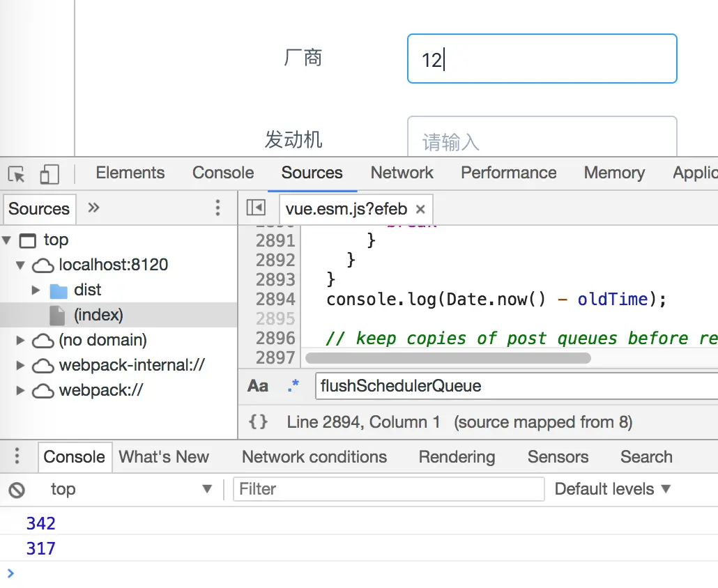Toggle the device toolbar icon

49,174
